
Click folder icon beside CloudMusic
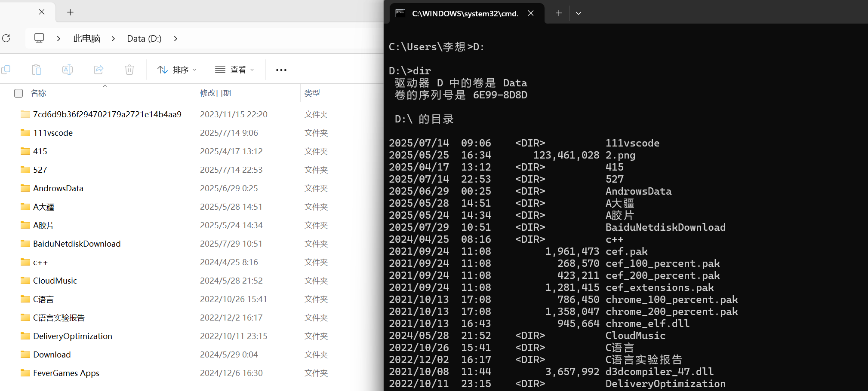coord(25,281)
